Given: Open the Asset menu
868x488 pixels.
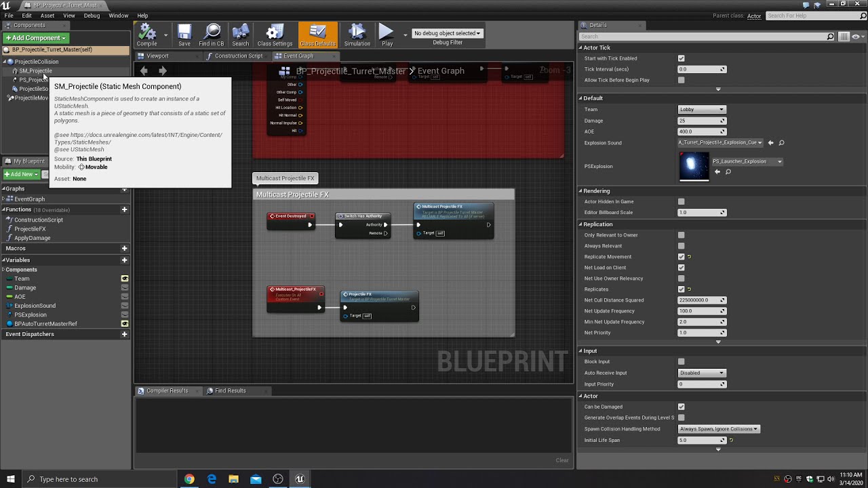Looking at the screenshot, I should [47, 16].
